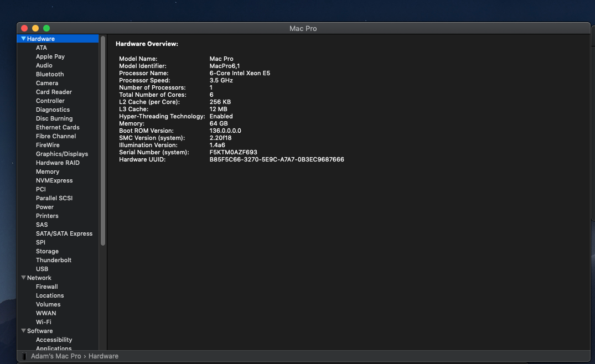595x364 pixels.
Task: Select Graphics/Displays in the sidebar
Action: [62, 154]
